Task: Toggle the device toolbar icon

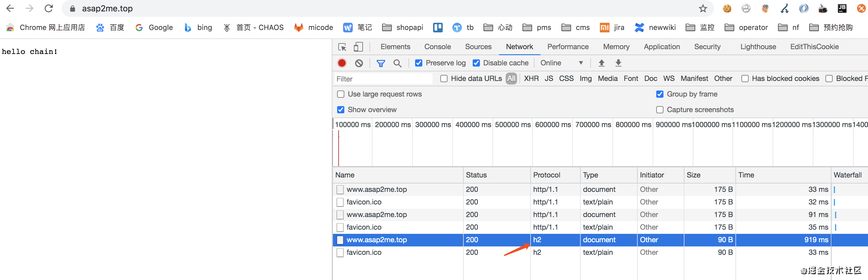Action: point(358,47)
